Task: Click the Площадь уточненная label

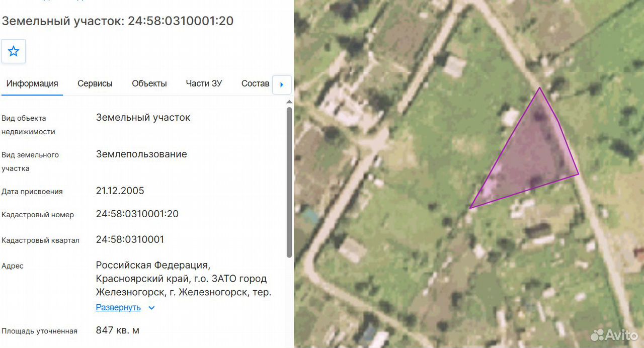Action: coord(40,331)
